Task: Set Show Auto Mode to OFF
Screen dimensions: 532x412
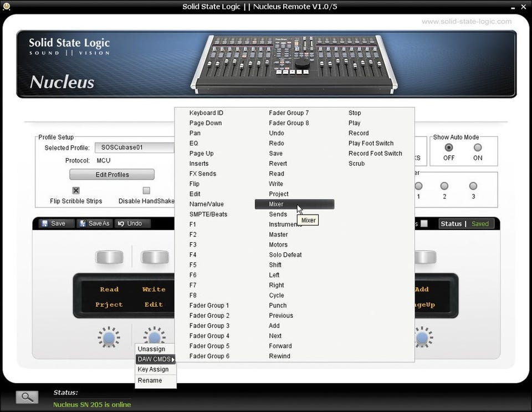Action: click(448, 147)
